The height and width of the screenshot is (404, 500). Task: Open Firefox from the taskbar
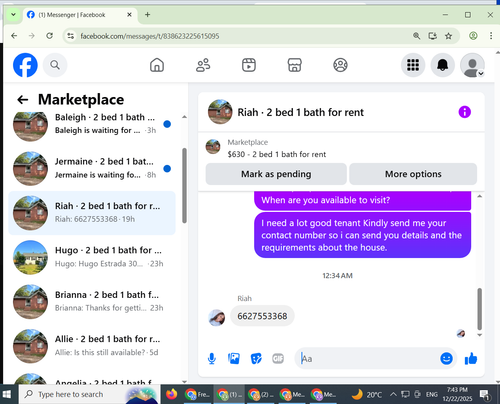click(172, 394)
